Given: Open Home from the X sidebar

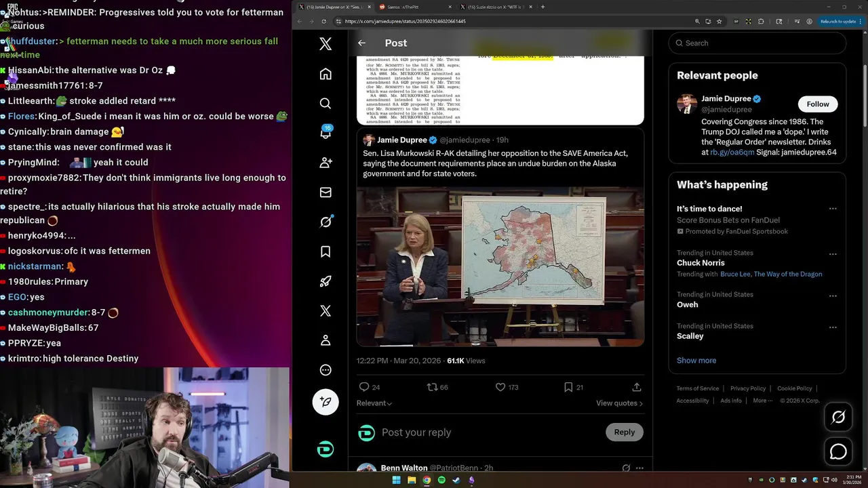Looking at the screenshot, I should click(x=325, y=74).
